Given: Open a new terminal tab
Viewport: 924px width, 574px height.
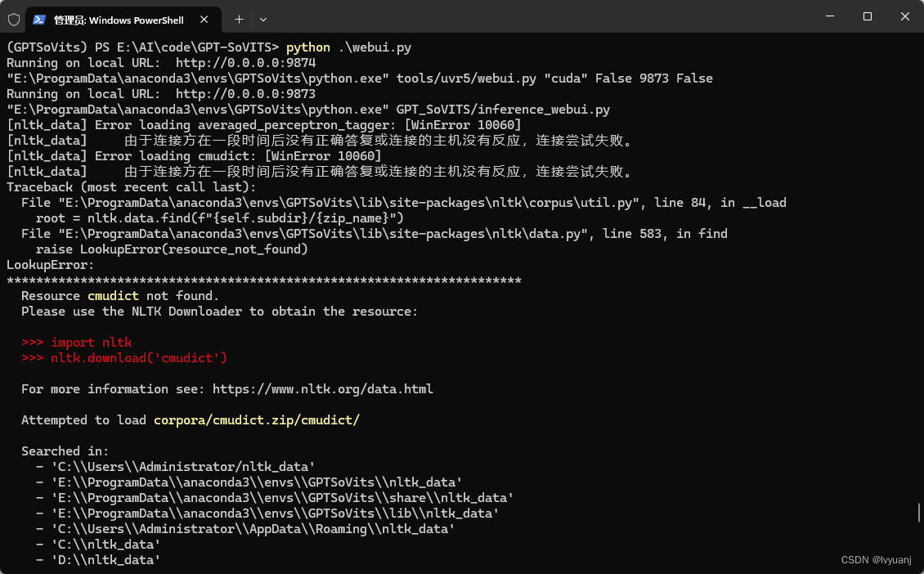Looking at the screenshot, I should [239, 20].
